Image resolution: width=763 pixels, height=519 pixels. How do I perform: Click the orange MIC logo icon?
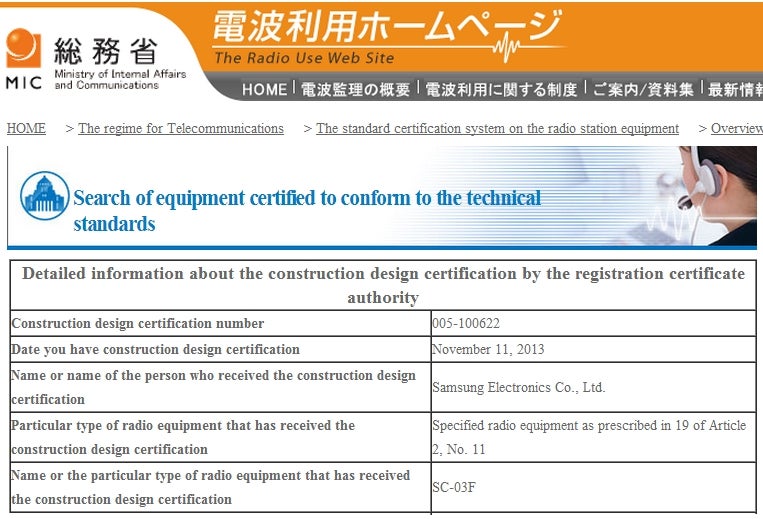coord(23,48)
